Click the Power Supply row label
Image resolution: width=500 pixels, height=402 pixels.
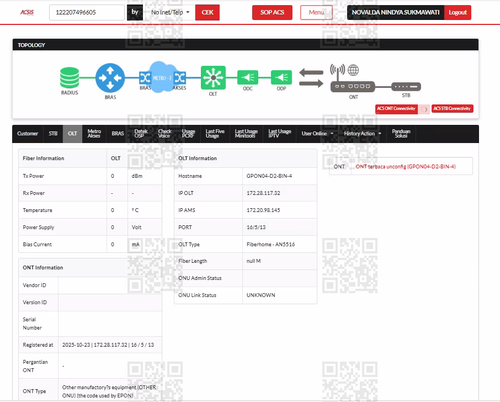(x=38, y=227)
